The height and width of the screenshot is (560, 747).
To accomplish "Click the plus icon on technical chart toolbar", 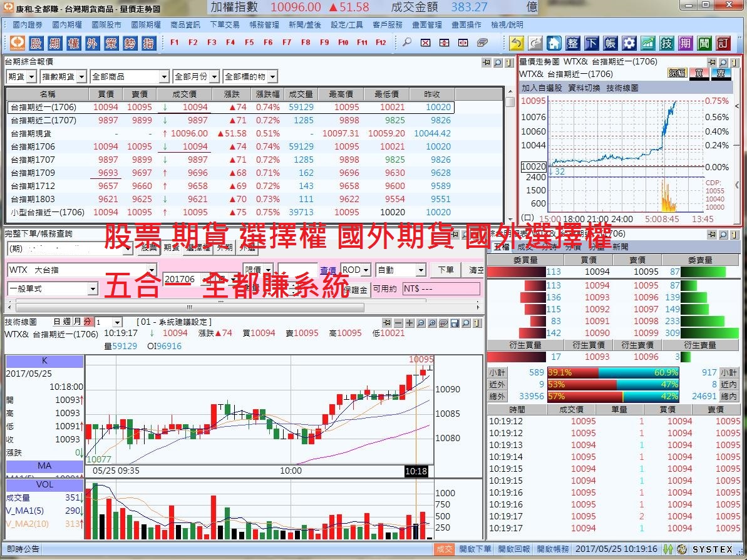I will click(x=410, y=323).
